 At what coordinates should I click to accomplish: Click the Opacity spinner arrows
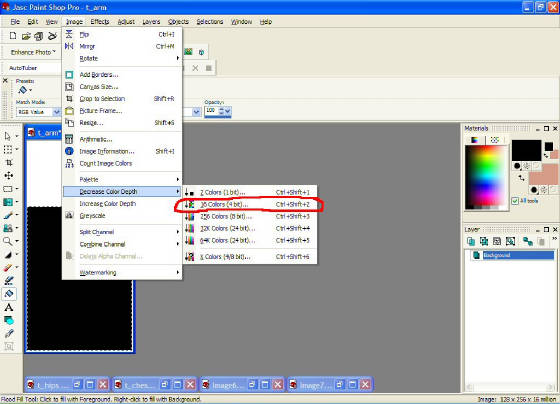click(221, 112)
